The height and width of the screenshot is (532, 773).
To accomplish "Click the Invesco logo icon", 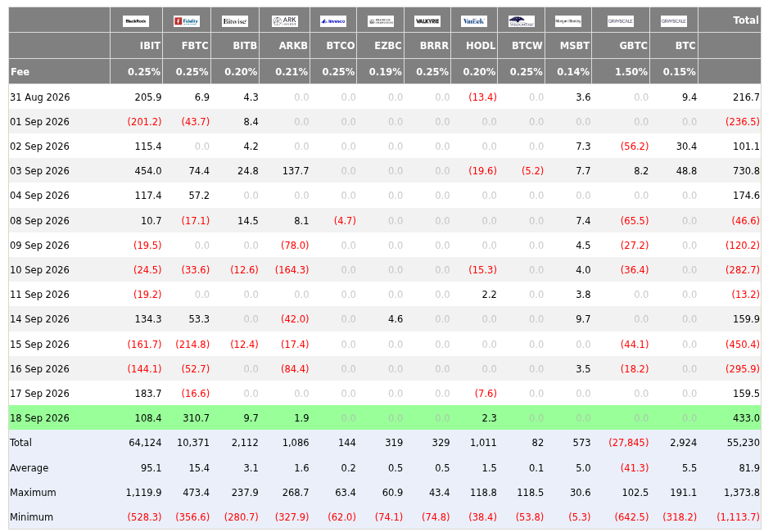I will (333, 21).
